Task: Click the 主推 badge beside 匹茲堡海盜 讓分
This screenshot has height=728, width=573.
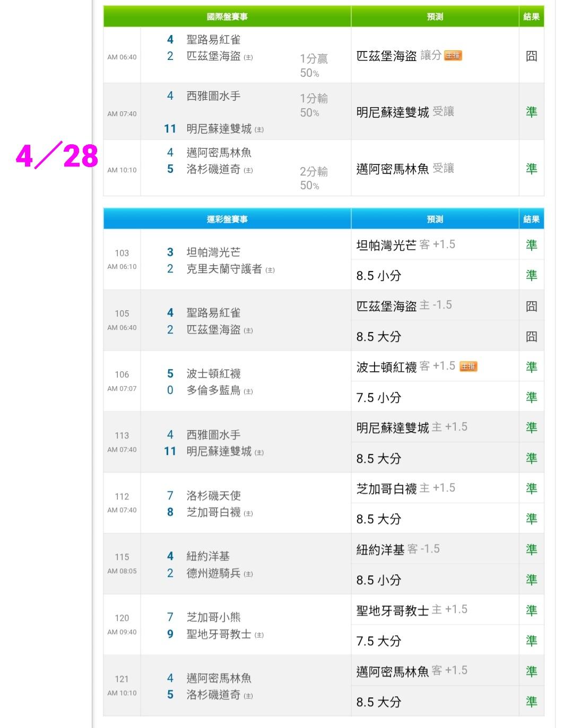Action: click(x=453, y=56)
